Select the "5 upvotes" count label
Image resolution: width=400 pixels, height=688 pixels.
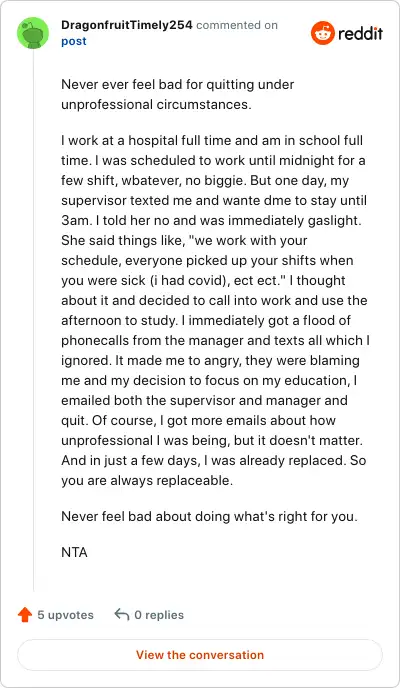point(65,615)
